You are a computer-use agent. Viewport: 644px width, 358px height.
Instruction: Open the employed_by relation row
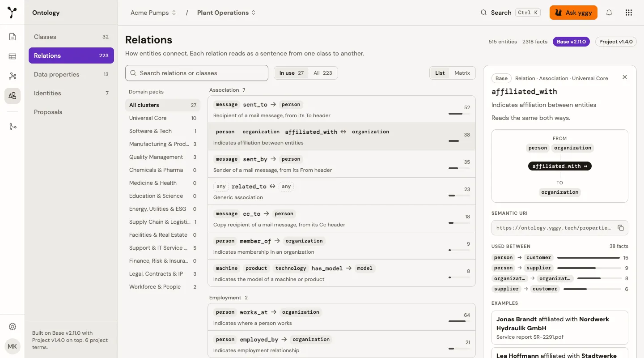(x=342, y=344)
